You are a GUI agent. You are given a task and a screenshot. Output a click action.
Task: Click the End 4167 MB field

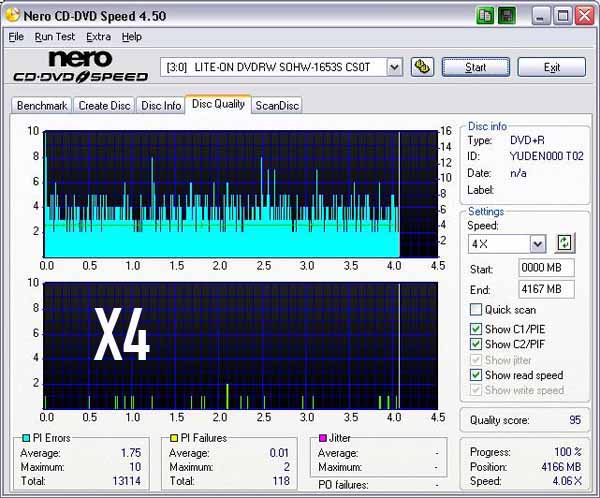(546, 289)
